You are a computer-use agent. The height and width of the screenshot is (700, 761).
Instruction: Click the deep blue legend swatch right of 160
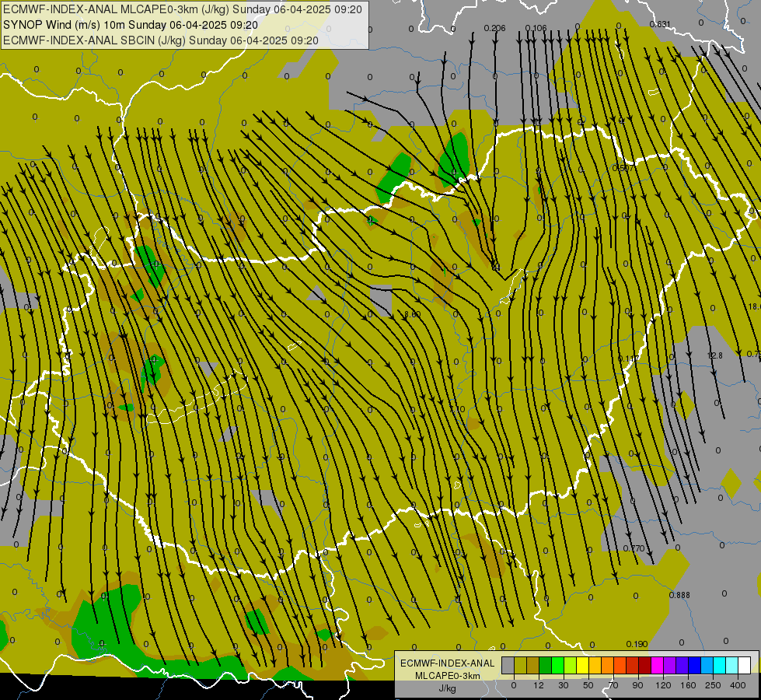point(694,666)
